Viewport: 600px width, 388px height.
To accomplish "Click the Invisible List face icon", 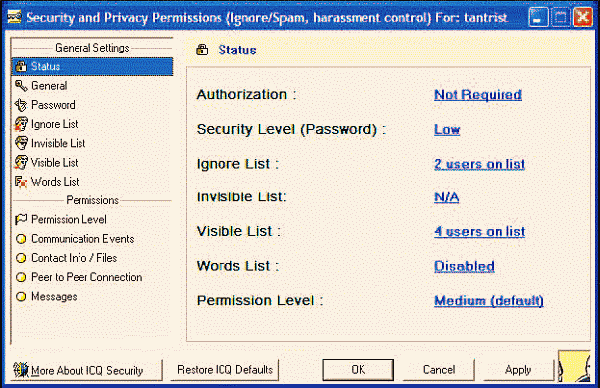I will coord(21,143).
